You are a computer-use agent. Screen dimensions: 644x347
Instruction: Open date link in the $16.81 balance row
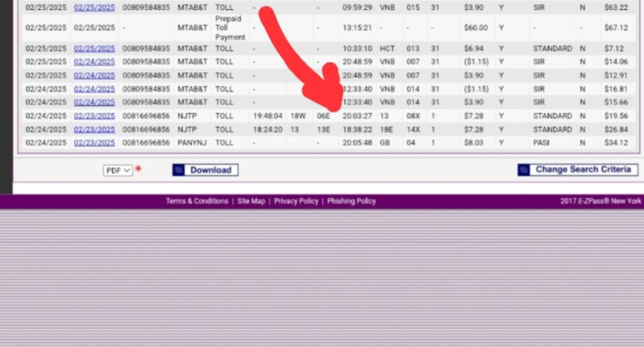pyautogui.click(x=95, y=89)
